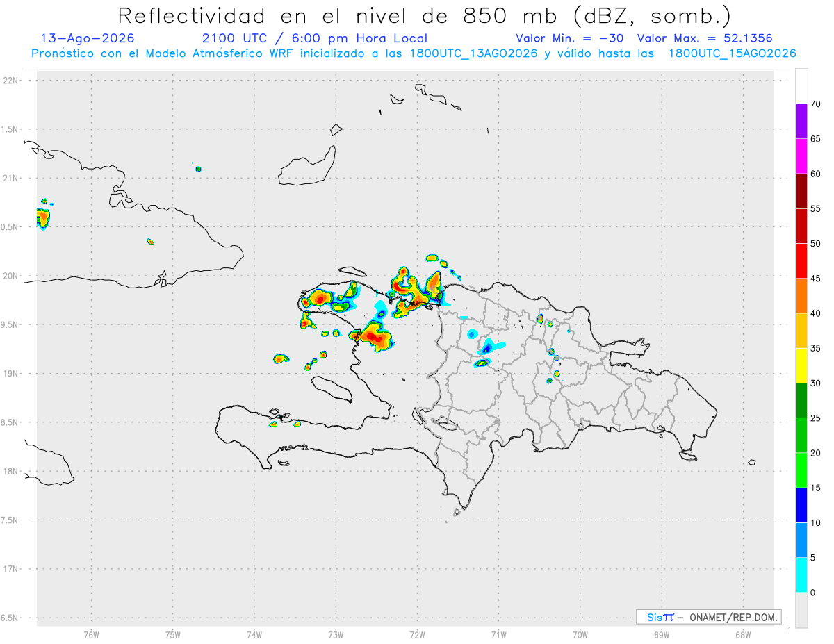The width and height of the screenshot is (834, 644).
Task: Click the "70W" longitude label
Action: [580, 634]
